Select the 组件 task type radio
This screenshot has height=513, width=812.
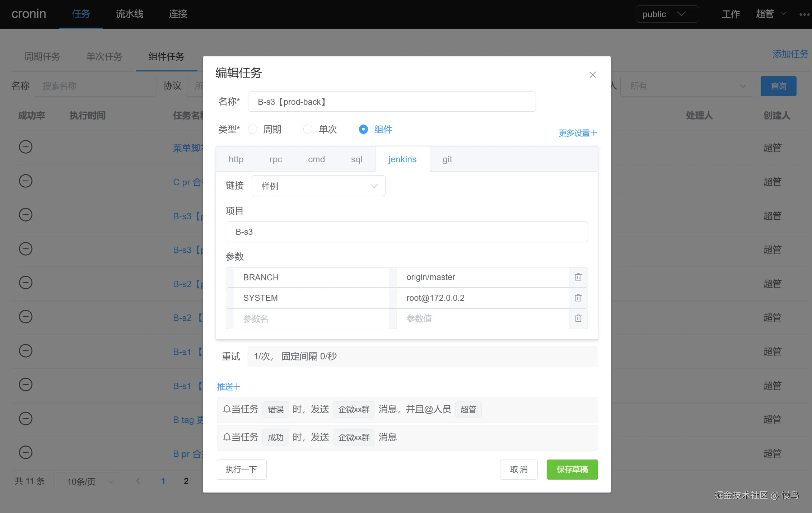tap(363, 129)
